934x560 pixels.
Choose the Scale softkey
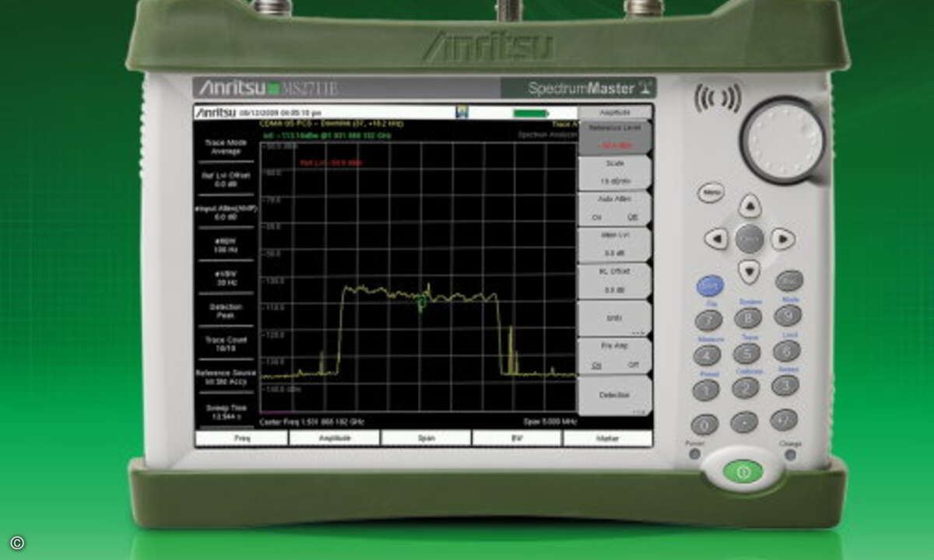coord(614,173)
